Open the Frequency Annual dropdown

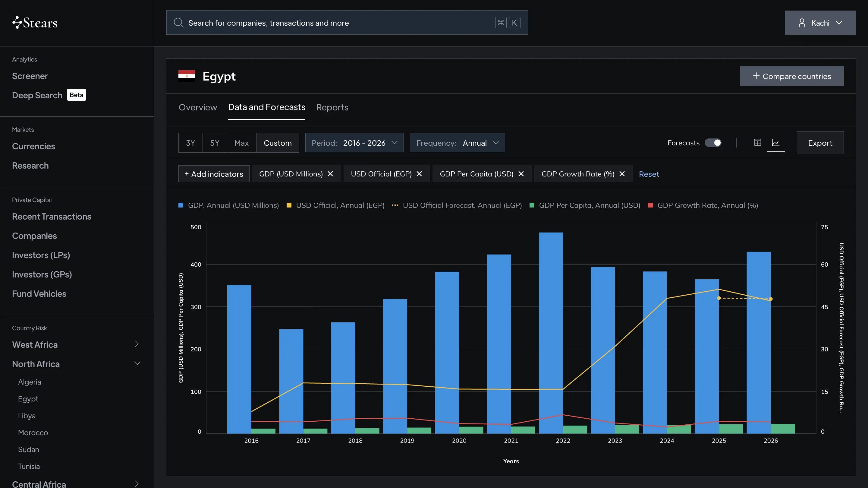tap(457, 143)
